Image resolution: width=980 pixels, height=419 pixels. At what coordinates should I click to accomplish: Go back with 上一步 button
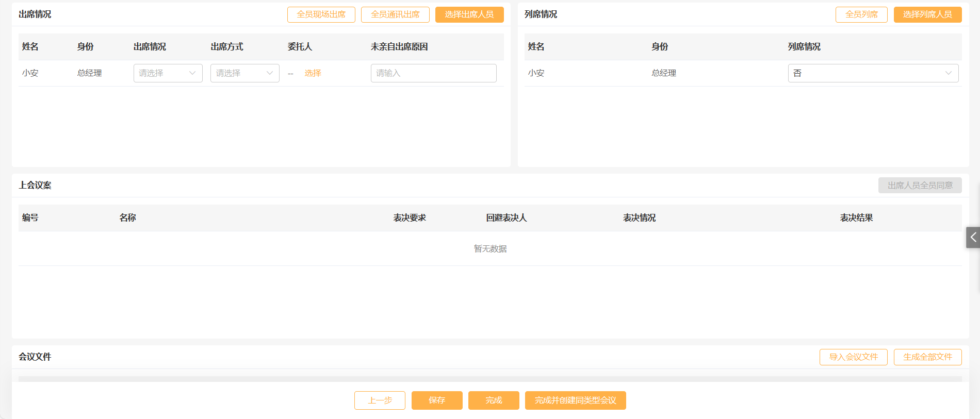(x=380, y=400)
